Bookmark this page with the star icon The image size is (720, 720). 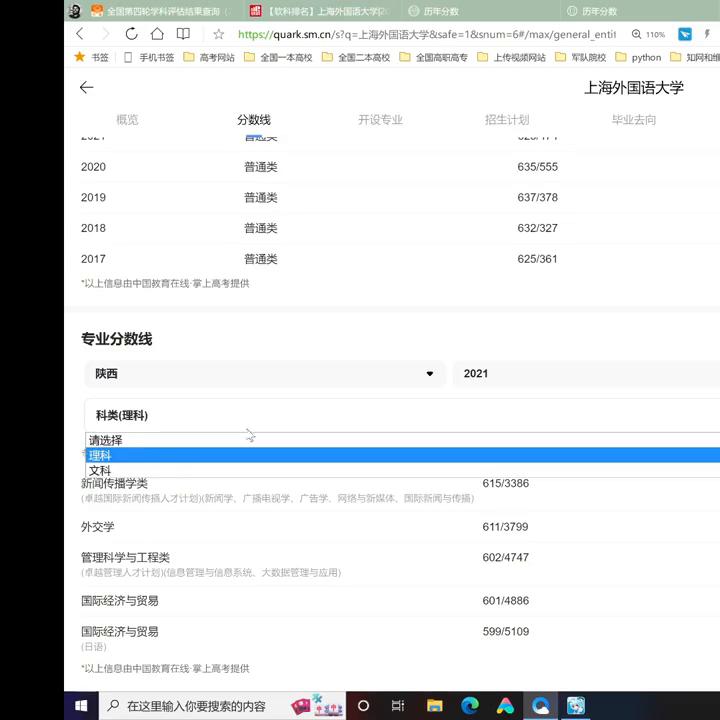click(219, 34)
